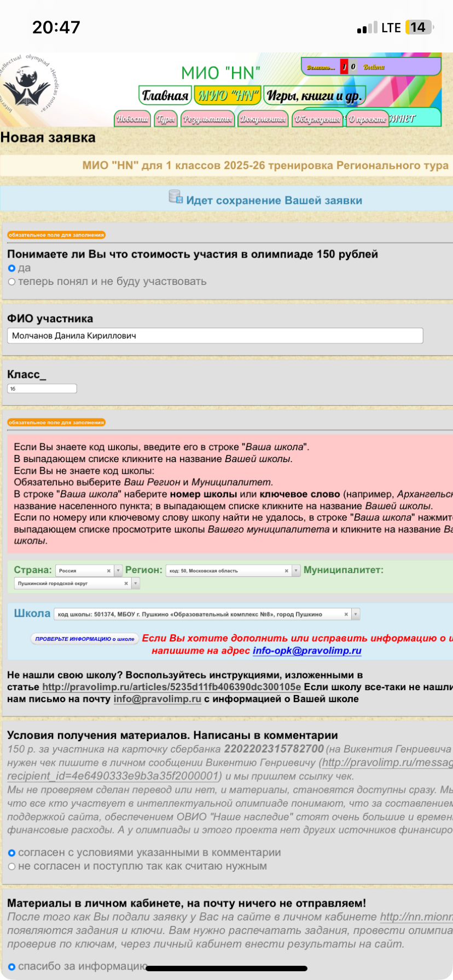
Task: Select the 'да' radio option
Action: [x=11, y=268]
